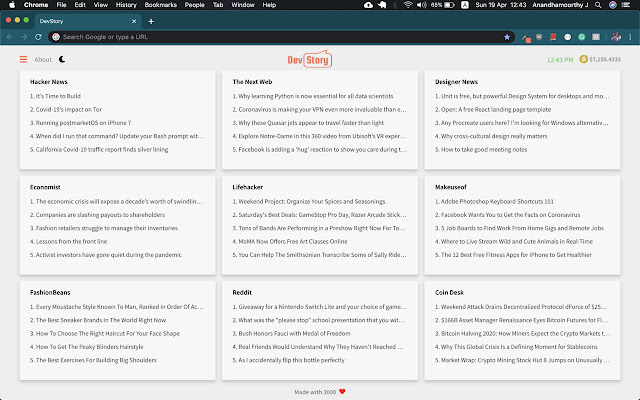
Task: Open the input source 'A' icon
Action: click(x=465, y=5)
